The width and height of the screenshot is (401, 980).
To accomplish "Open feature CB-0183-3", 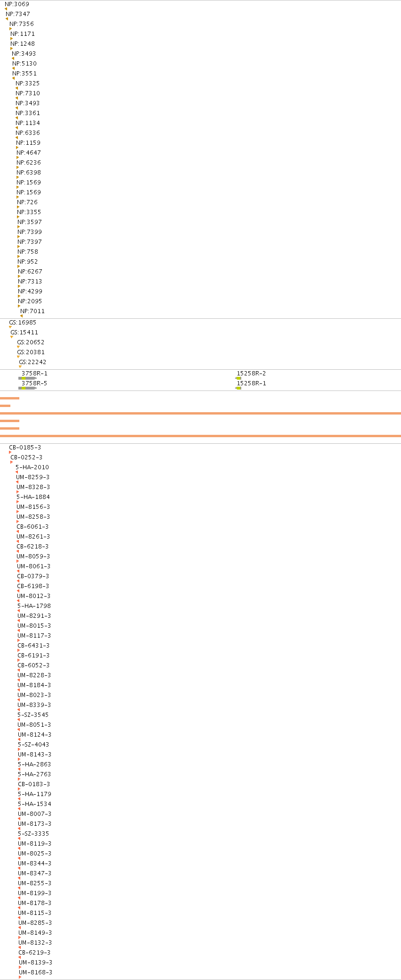I will pyautogui.click(x=34, y=784).
